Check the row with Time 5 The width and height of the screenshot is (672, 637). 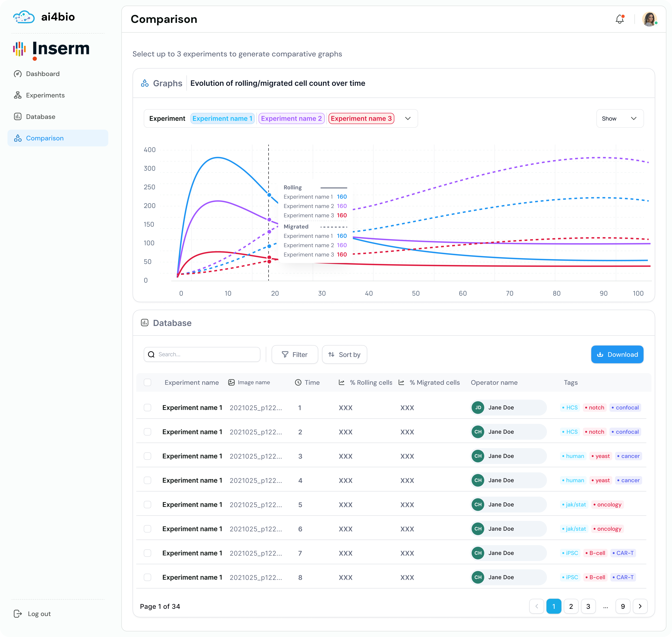147,505
